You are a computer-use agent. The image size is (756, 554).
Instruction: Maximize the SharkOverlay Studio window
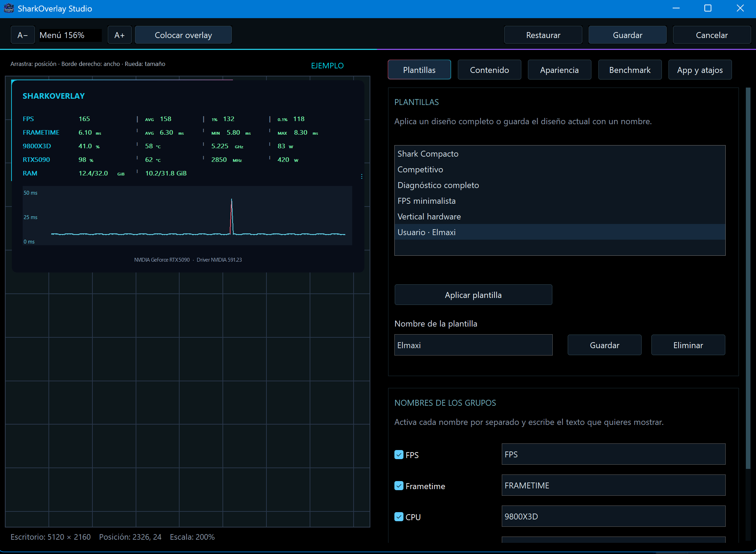(x=708, y=8)
